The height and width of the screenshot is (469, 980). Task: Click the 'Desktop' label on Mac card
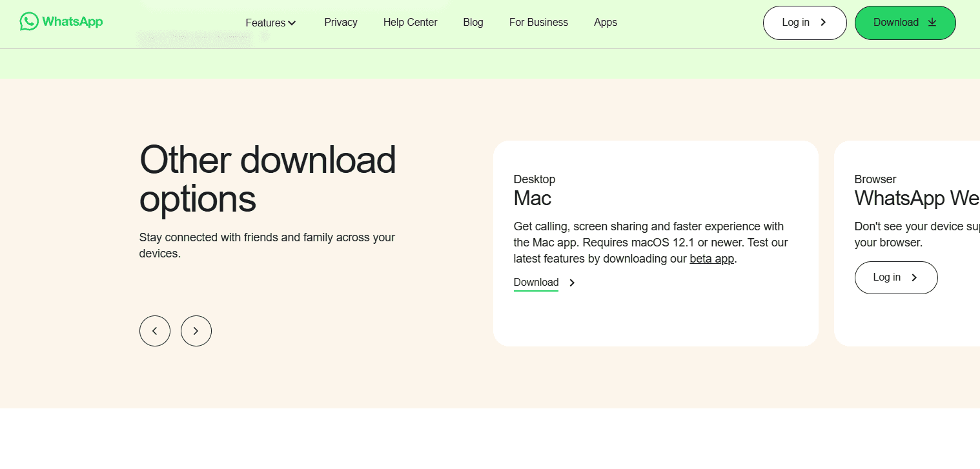pyautogui.click(x=535, y=179)
